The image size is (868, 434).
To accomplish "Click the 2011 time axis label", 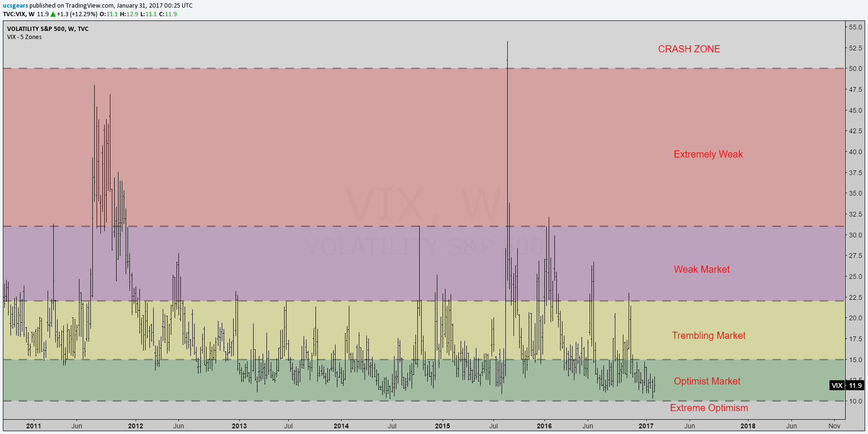I will [34, 426].
